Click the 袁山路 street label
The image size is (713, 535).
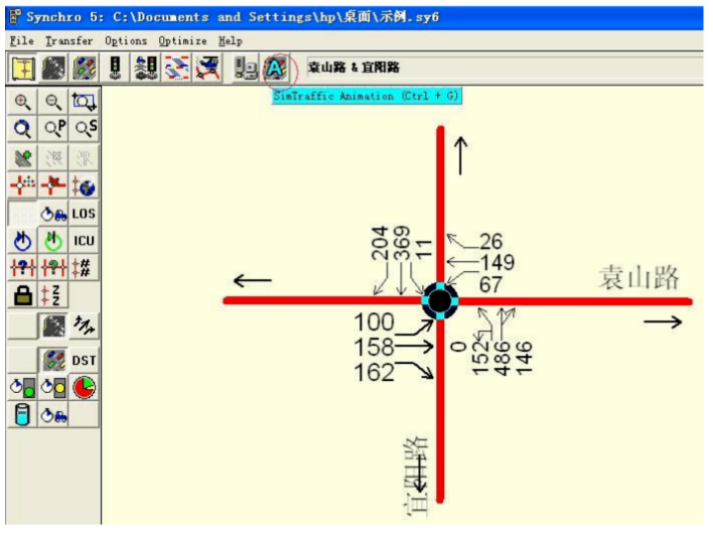click(x=639, y=278)
